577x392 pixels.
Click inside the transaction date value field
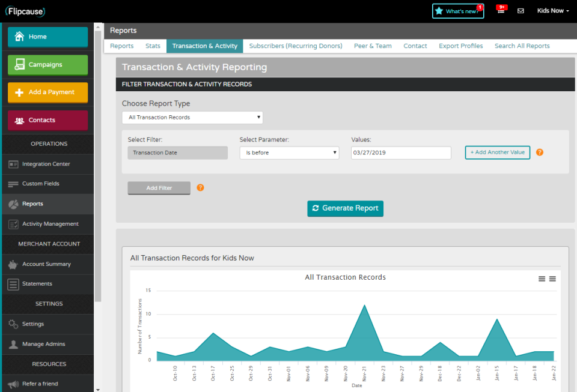401,152
